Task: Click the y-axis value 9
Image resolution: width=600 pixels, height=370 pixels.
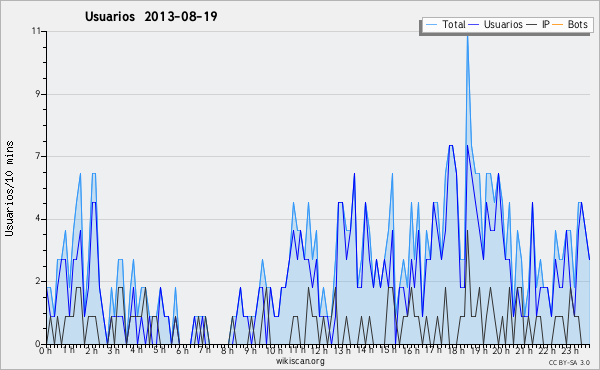Action: pyautogui.click(x=38, y=94)
